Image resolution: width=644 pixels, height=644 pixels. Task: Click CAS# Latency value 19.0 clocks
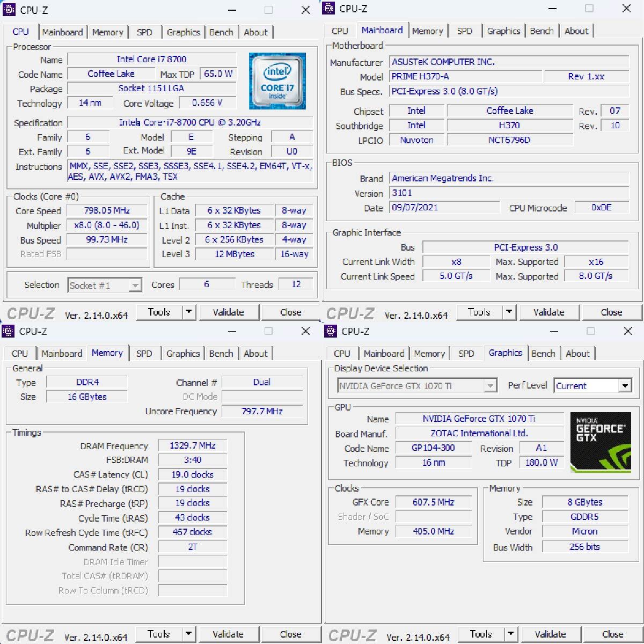tap(193, 474)
